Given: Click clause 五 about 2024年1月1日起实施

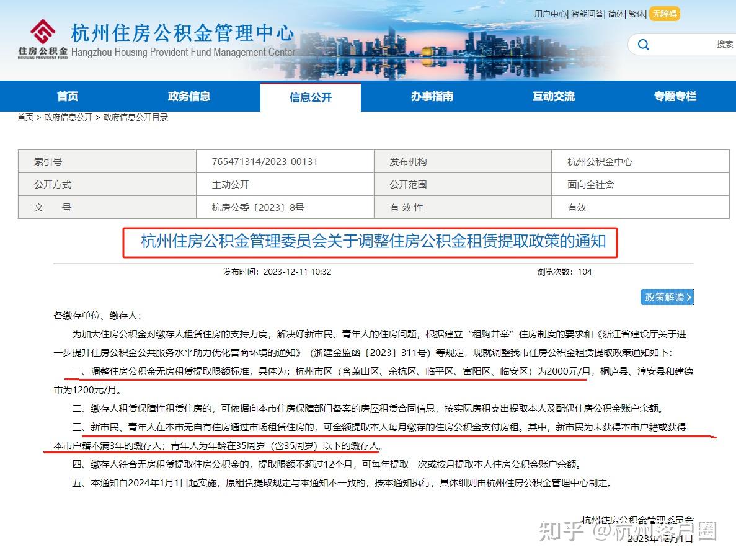Looking at the screenshot, I should pos(343,483).
